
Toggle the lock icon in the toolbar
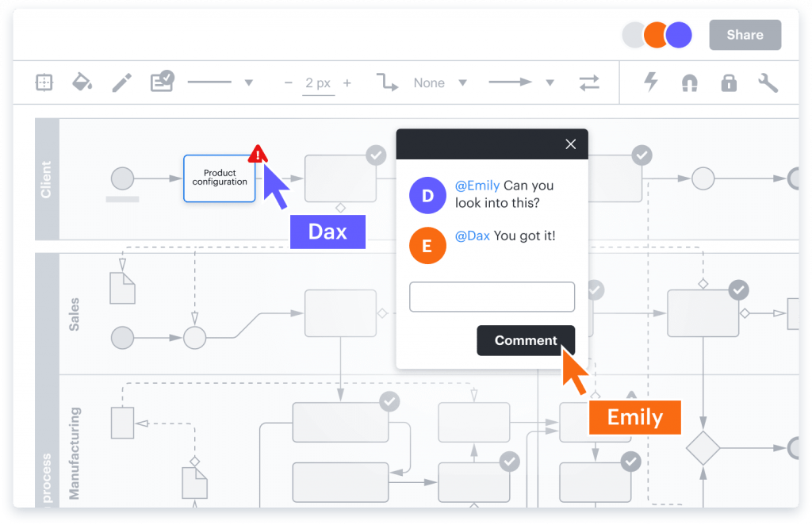tap(728, 82)
